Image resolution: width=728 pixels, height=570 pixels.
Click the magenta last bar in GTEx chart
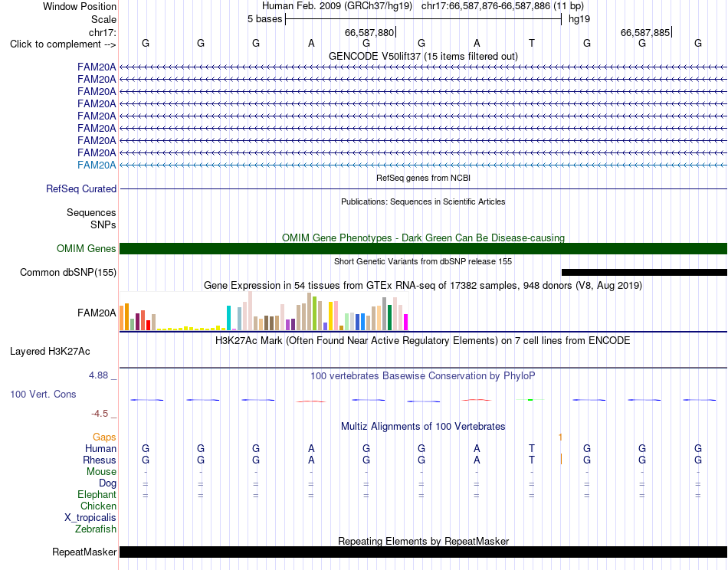(x=406, y=322)
